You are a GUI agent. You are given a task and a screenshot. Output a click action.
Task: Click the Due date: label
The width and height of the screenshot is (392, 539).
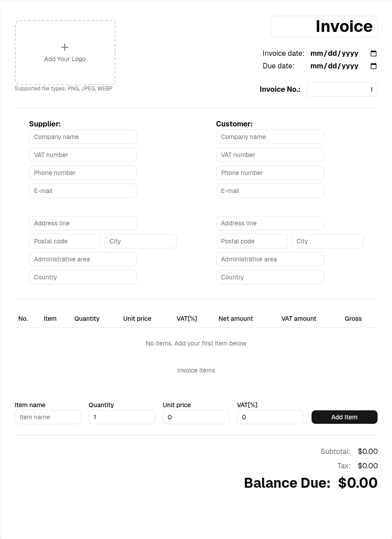coord(279,66)
